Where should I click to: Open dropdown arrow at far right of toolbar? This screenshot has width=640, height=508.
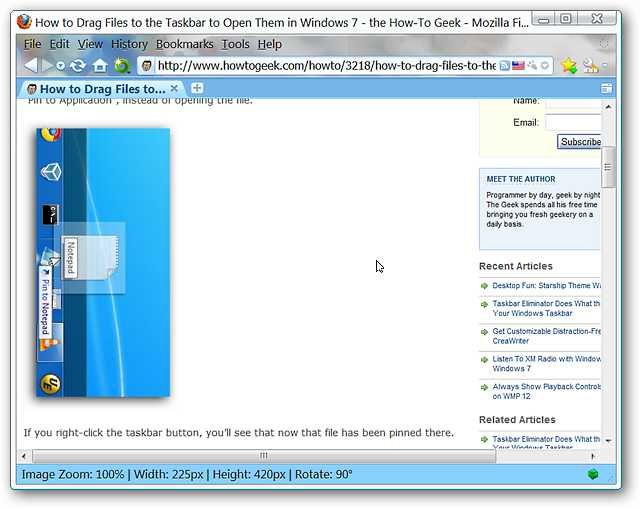605,65
